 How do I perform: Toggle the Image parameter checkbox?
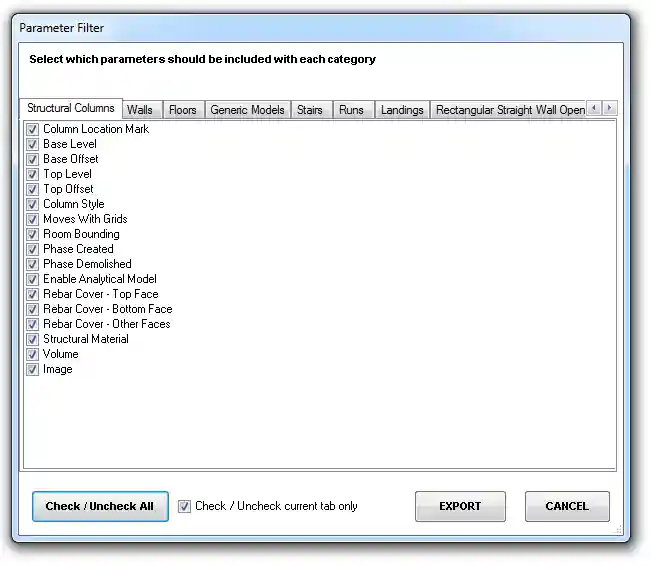(33, 369)
